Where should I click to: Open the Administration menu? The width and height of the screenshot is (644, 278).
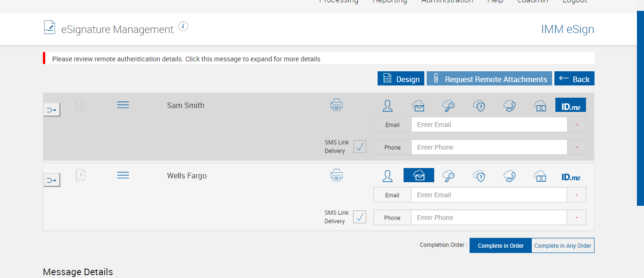click(447, 2)
